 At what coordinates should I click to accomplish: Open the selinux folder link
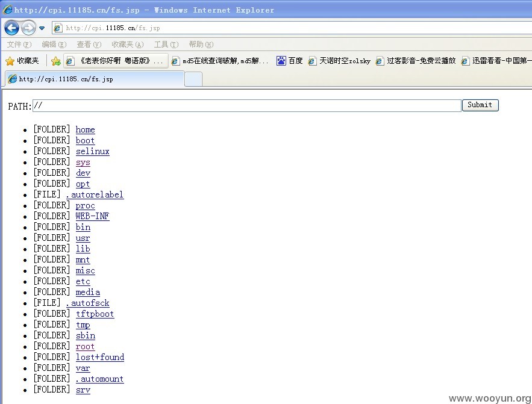coord(93,151)
